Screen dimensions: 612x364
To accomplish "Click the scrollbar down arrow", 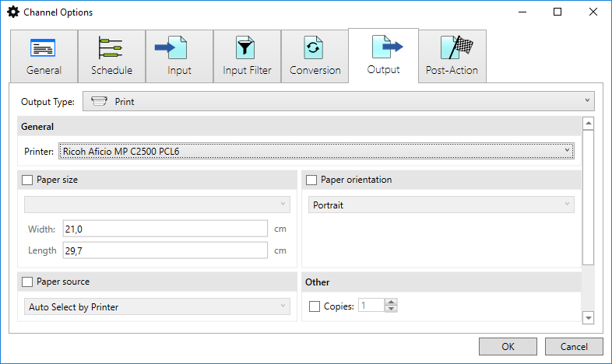I will (x=588, y=317).
